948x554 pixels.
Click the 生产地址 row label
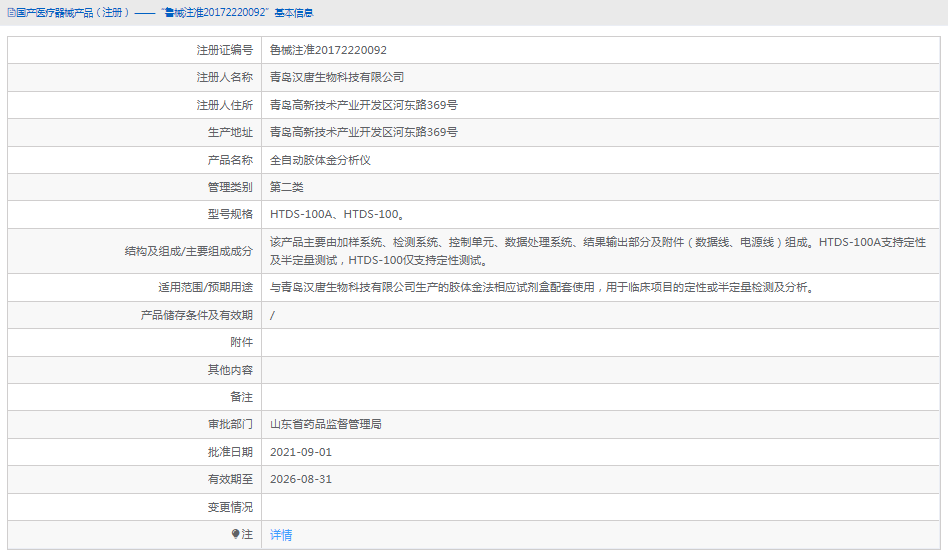tap(230, 132)
